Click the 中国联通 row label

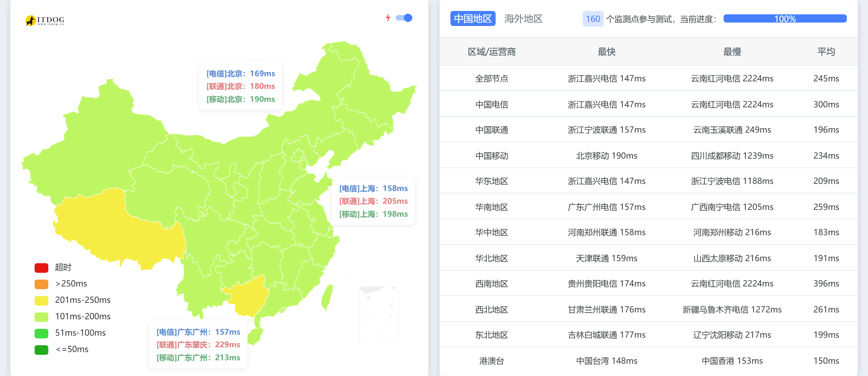[492, 130]
